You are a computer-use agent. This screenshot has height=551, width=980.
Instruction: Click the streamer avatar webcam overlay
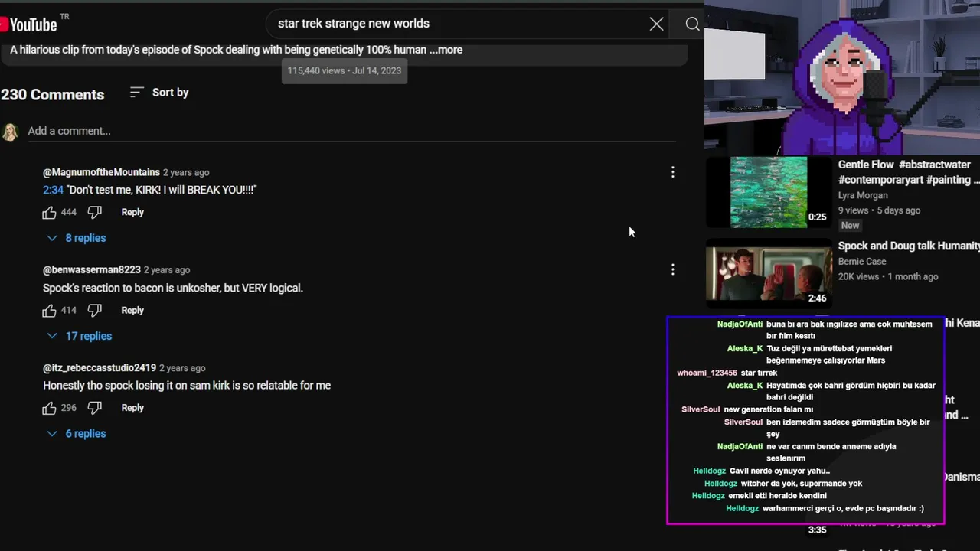(842, 77)
